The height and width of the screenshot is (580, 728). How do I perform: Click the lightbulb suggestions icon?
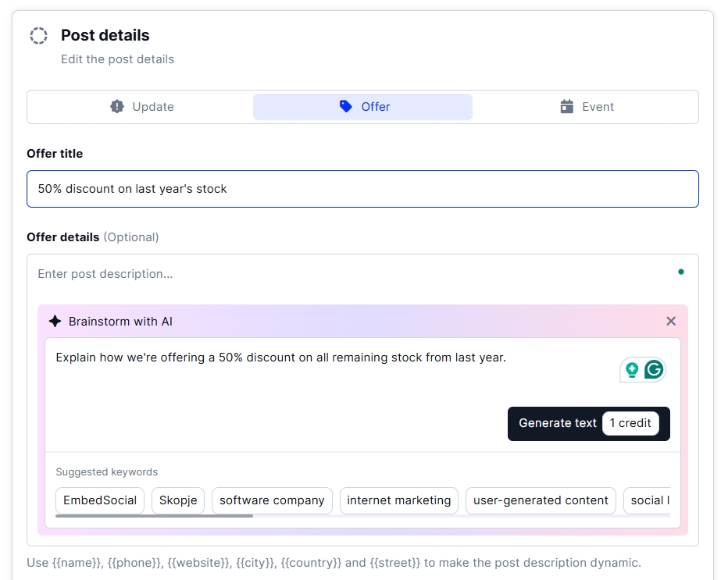point(633,369)
